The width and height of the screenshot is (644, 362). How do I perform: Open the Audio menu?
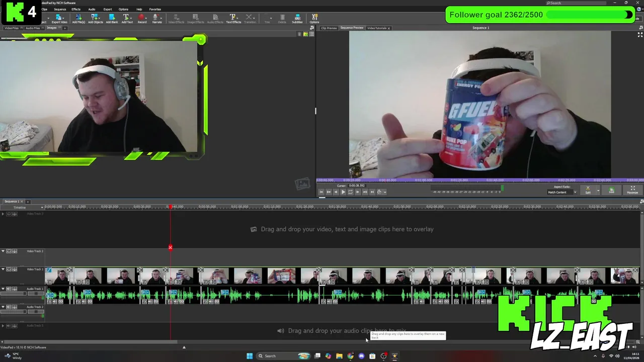click(x=92, y=9)
